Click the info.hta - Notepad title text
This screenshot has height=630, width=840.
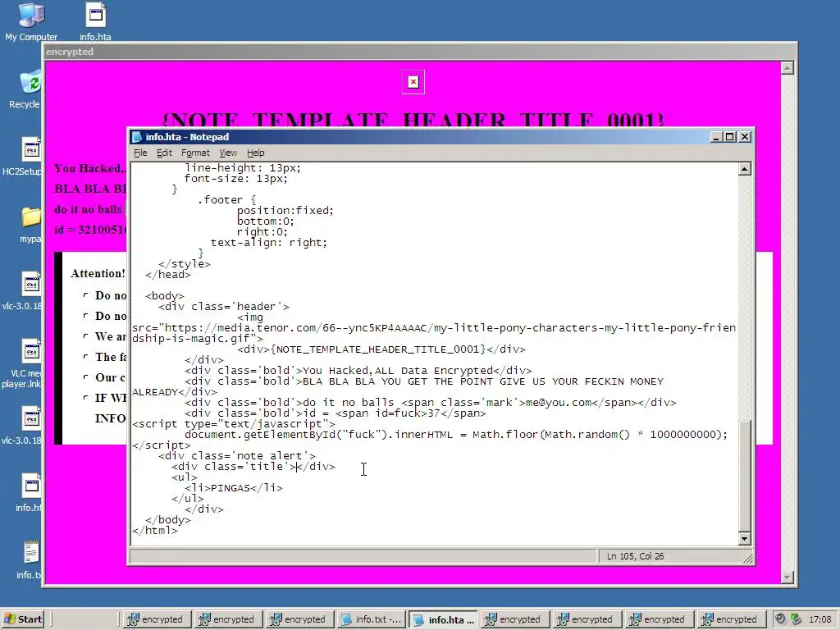click(x=188, y=137)
